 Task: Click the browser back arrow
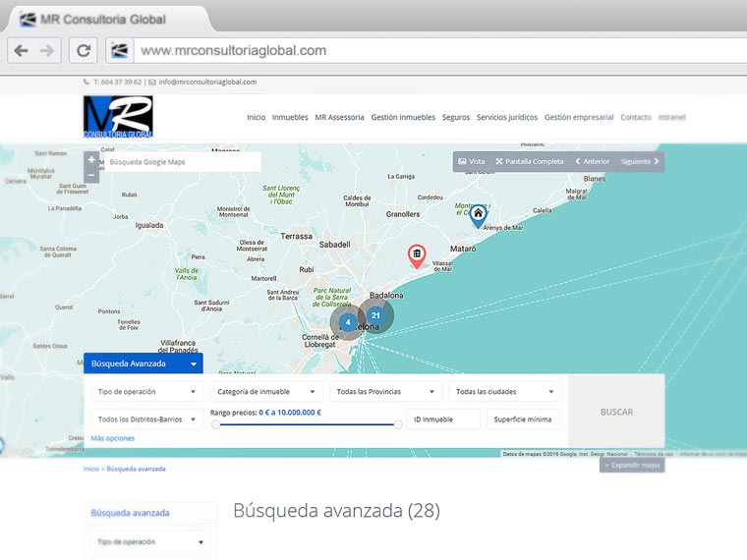click(x=22, y=50)
